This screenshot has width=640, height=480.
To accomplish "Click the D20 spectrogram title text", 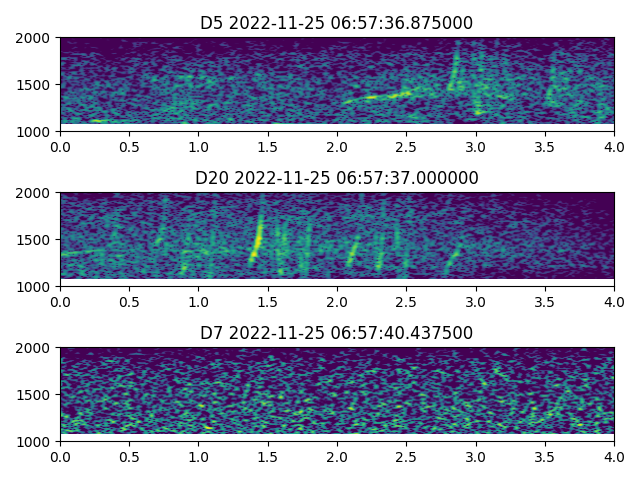I will pos(336,178).
